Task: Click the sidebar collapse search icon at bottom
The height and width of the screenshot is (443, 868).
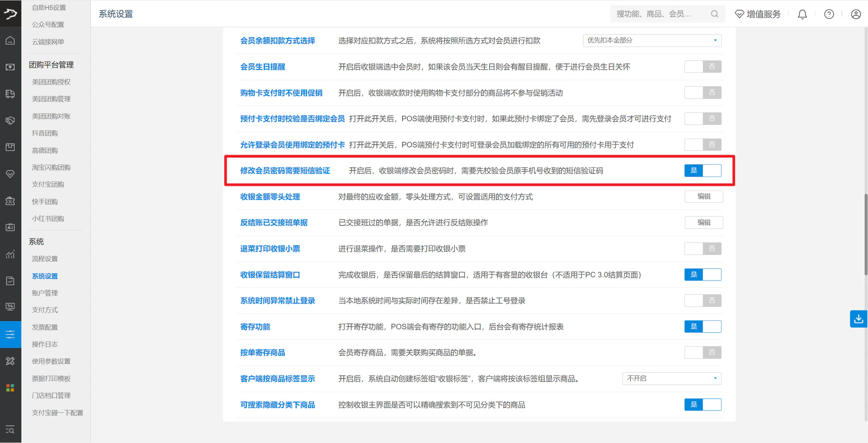Action: [x=10, y=429]
